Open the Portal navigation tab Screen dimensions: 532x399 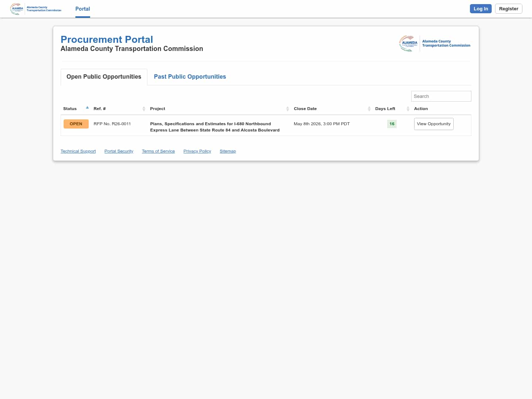(x=83, y=9)
